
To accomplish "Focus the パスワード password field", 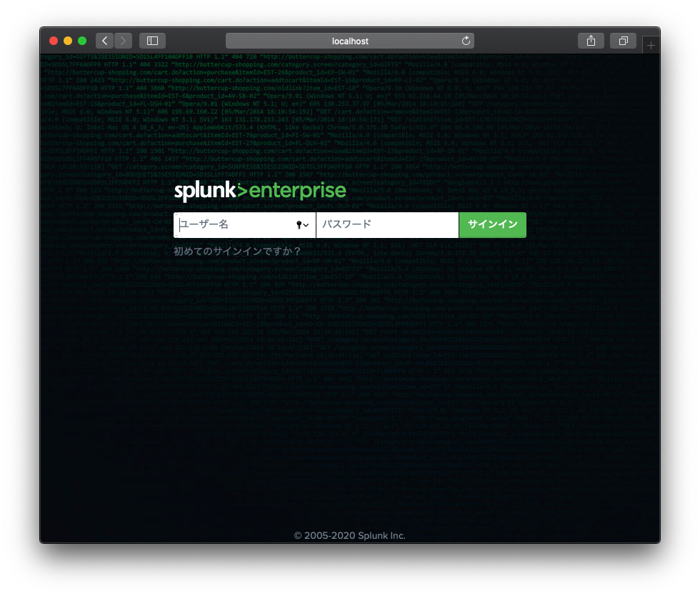I will tap(387, 224).
